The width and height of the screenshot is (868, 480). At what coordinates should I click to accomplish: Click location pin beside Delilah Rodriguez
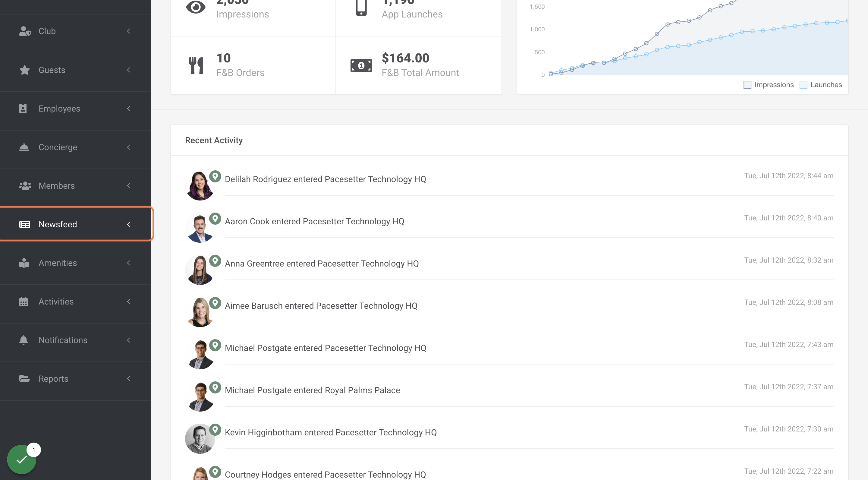point(215,176)
